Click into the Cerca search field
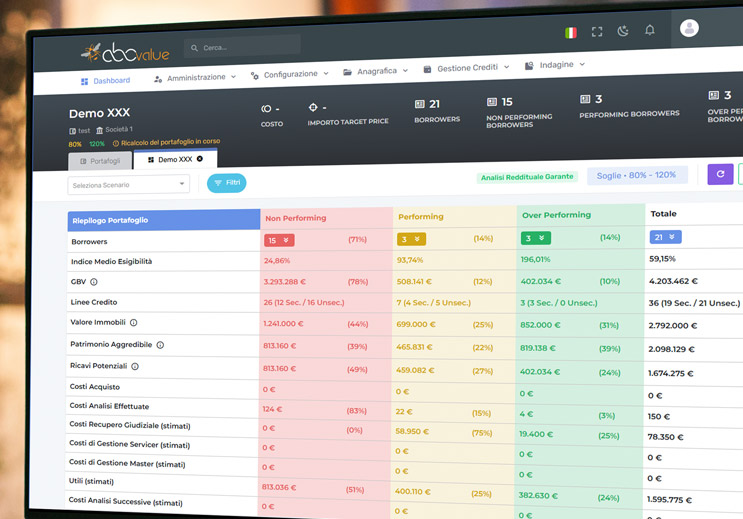Viewport: 743px width, 519px height. [x=243, y=47]
